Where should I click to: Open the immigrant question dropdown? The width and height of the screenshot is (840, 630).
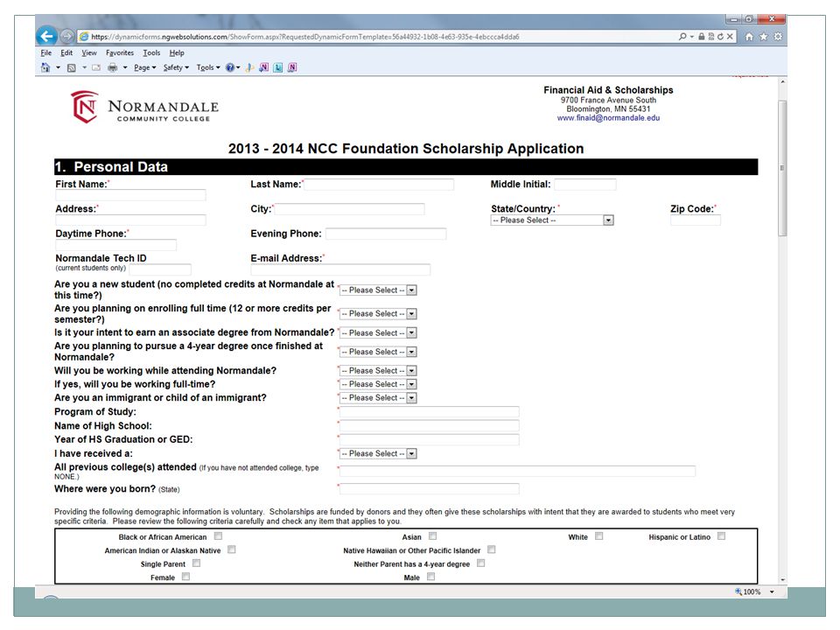pyautogui.click(x=378, y=398)
